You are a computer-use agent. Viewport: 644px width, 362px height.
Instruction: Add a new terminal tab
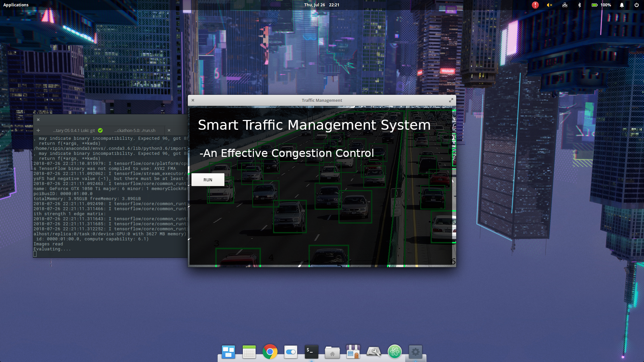[x=38, y=130]
